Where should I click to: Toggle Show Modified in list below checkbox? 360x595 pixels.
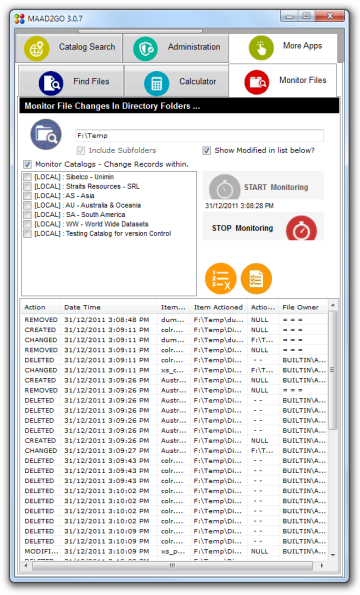point(206,150)
